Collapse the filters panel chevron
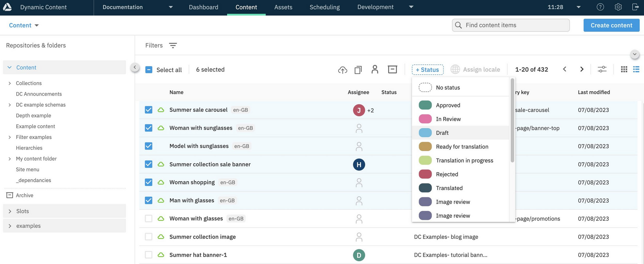The height and width of the screenshot is (264, 644). tap(635, 54)
